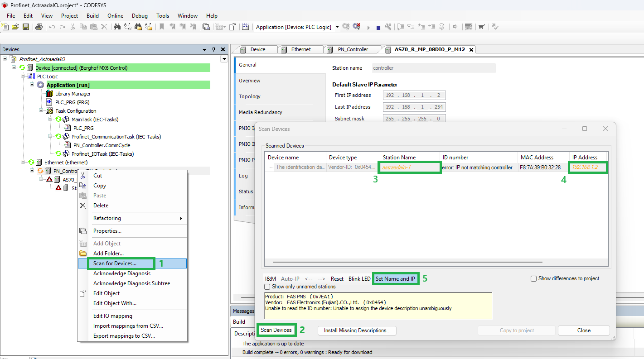Click the Application gear icon in tree

coord(40,85)
